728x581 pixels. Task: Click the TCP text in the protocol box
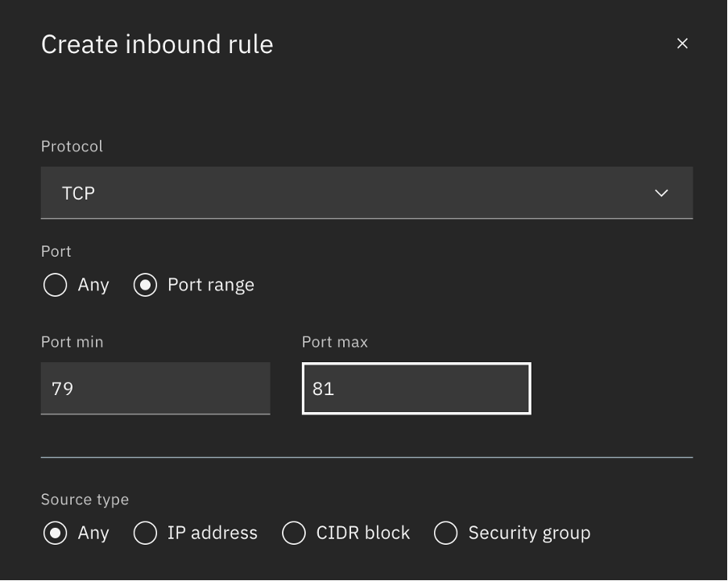point(78,194)
